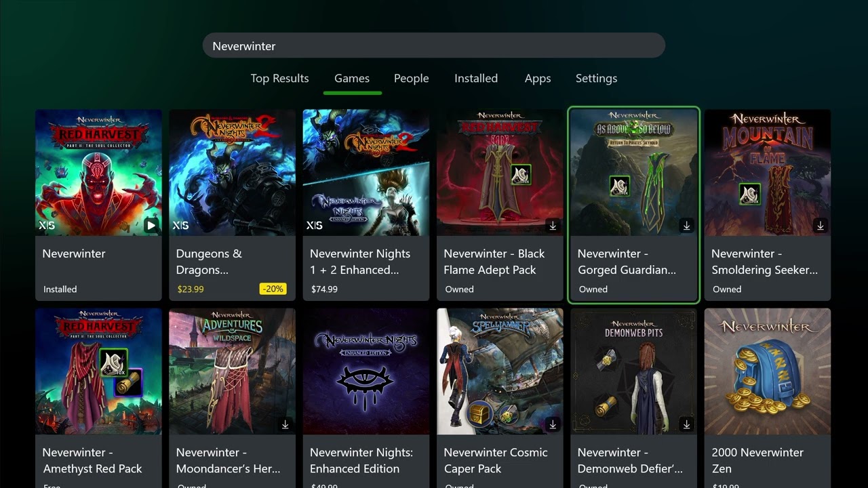Click download icon on the Smoldering Seeker card
The image size is (868, 488).
(x=821, y=226)
